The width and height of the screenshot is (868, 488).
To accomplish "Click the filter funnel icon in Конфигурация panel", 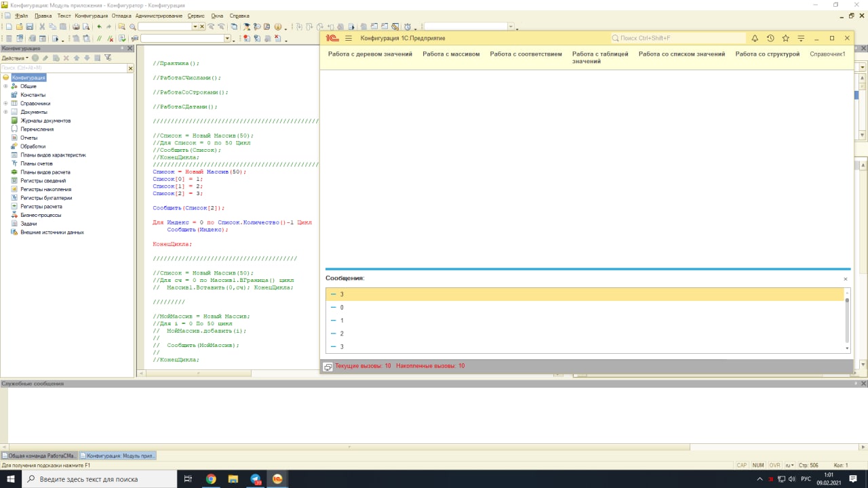I will [107, 58].
